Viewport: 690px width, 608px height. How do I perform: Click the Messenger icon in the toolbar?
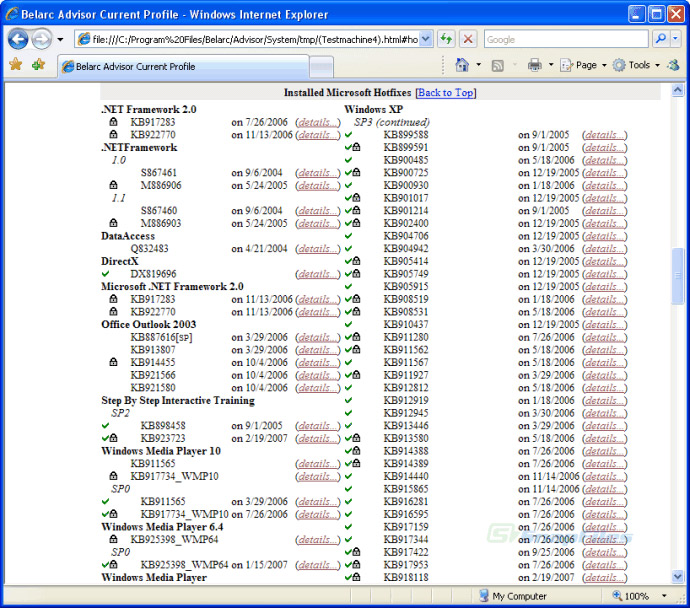click(673, 66)
